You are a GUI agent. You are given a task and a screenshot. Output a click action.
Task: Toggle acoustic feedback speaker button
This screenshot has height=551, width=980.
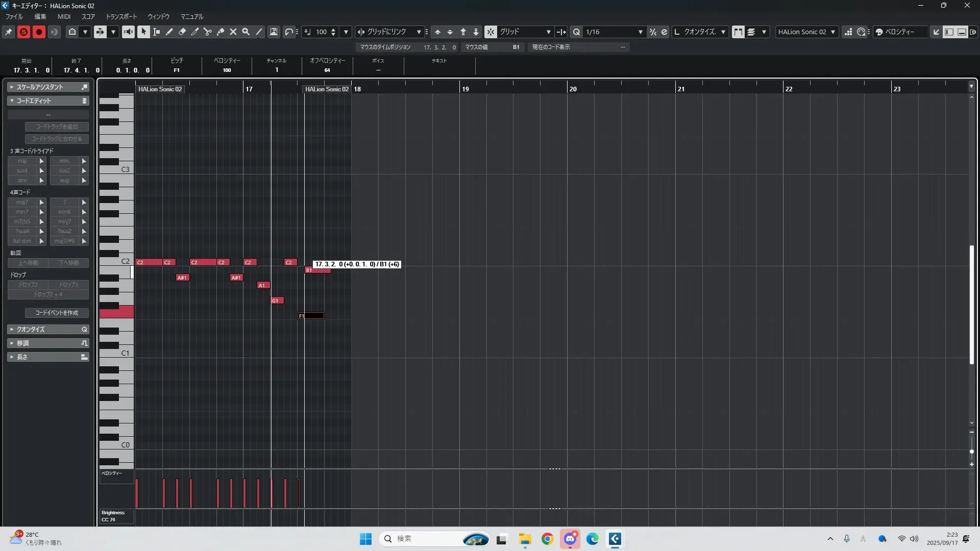coord(128,32)
